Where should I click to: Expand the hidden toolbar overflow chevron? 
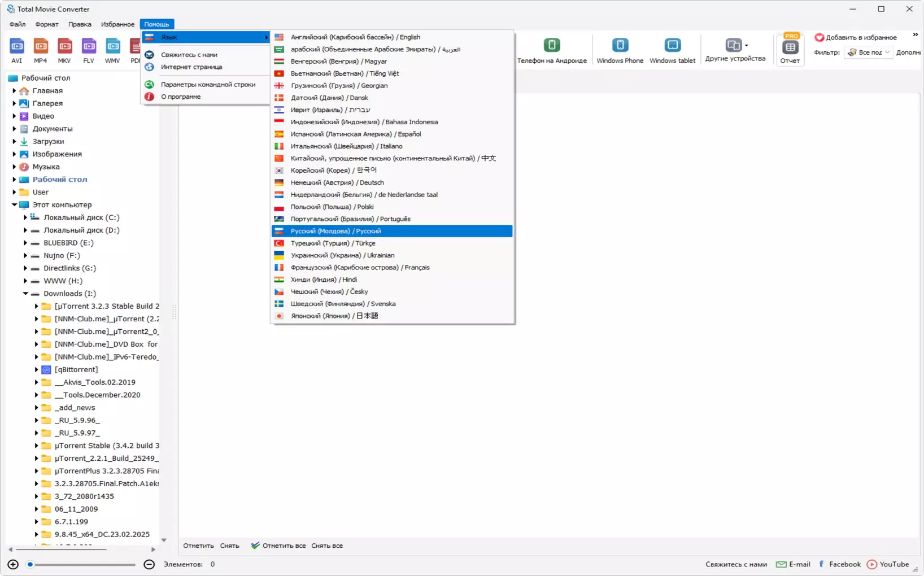916,35
